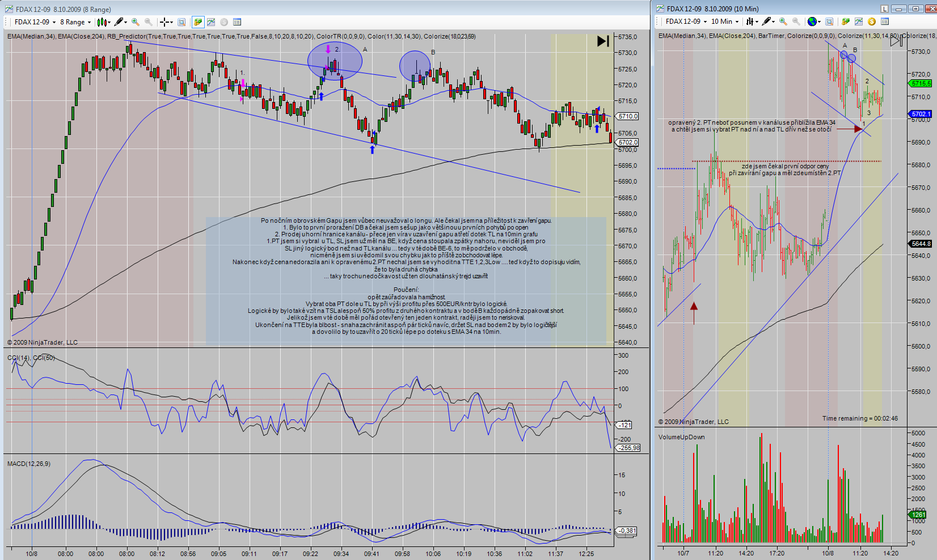
Task: Click the chart icon in 8 Range title bar
Action: point(9,9)
